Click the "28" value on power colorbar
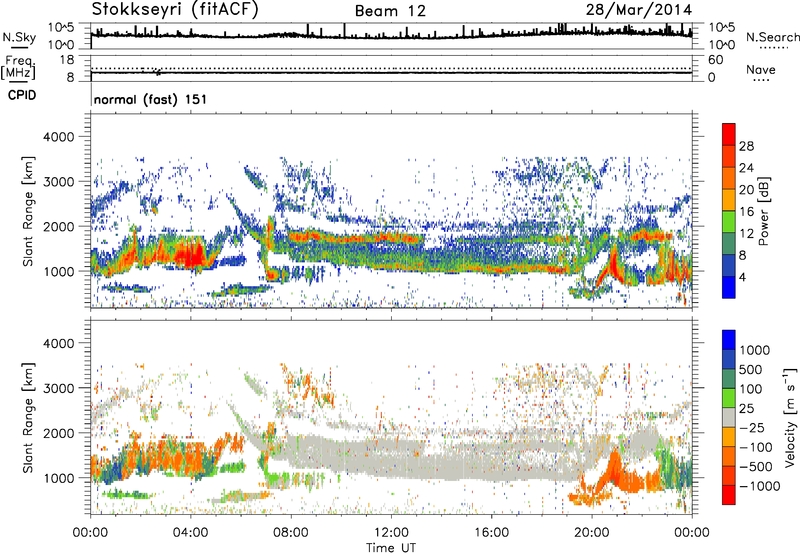The height and width of the screenshot is (554, 800). tap(746, 146)
